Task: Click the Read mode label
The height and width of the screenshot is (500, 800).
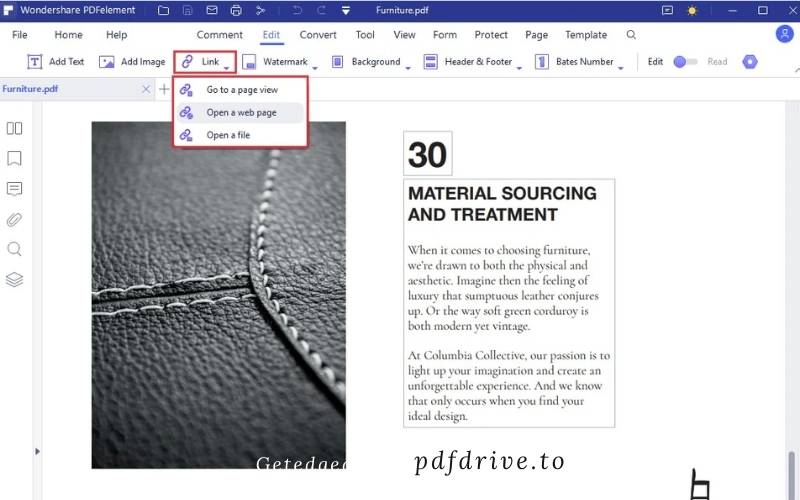Action: click(717, 62)
